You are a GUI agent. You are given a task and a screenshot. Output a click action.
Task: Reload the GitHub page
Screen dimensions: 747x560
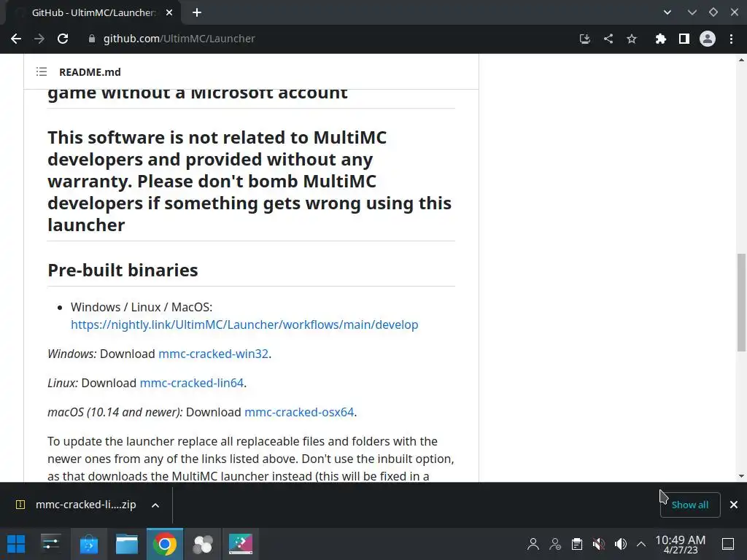63,39
